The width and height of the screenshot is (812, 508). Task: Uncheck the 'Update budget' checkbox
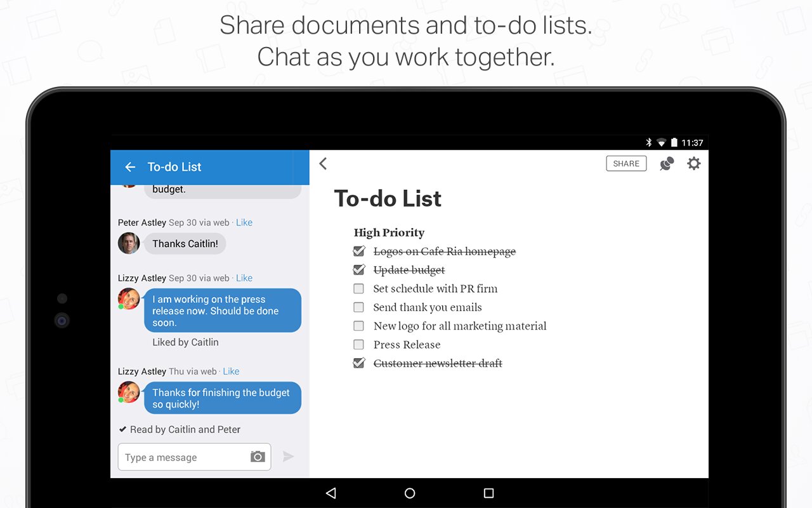tap(359, 270)
